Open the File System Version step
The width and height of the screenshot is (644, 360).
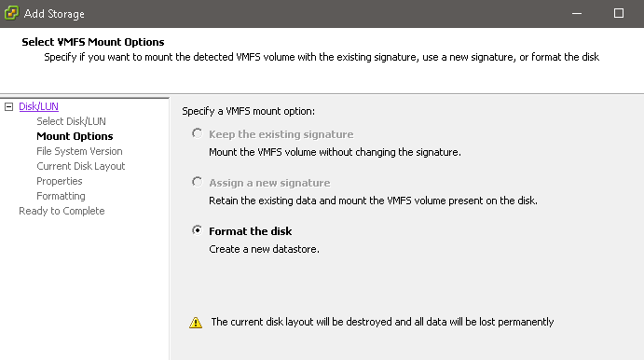79,151
